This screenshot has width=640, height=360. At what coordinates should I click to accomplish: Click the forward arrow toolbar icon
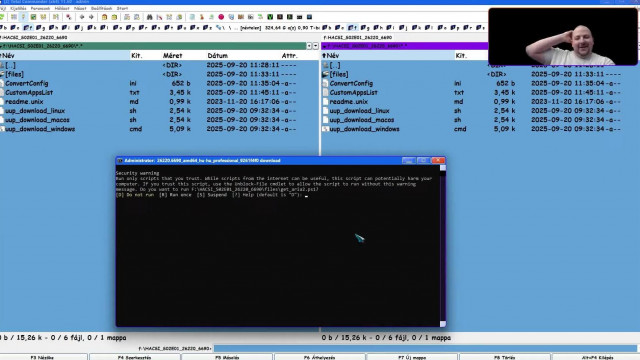click(x=91, y=17)
